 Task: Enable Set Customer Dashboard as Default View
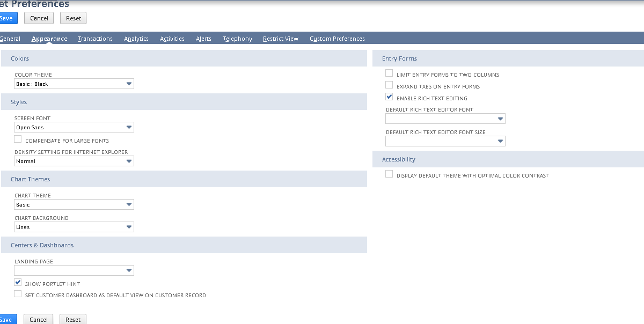pos(17,293)
